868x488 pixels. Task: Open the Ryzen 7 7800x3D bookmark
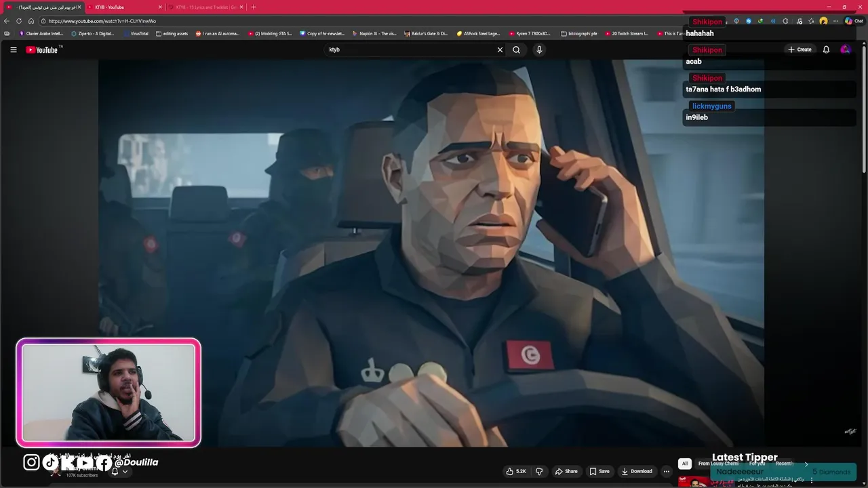click(x=530, y=33)
